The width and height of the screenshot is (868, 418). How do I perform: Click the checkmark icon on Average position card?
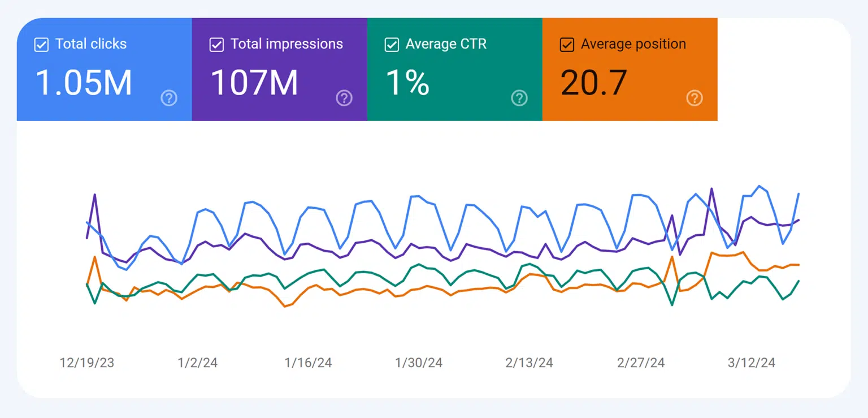[x=566, y=44]
